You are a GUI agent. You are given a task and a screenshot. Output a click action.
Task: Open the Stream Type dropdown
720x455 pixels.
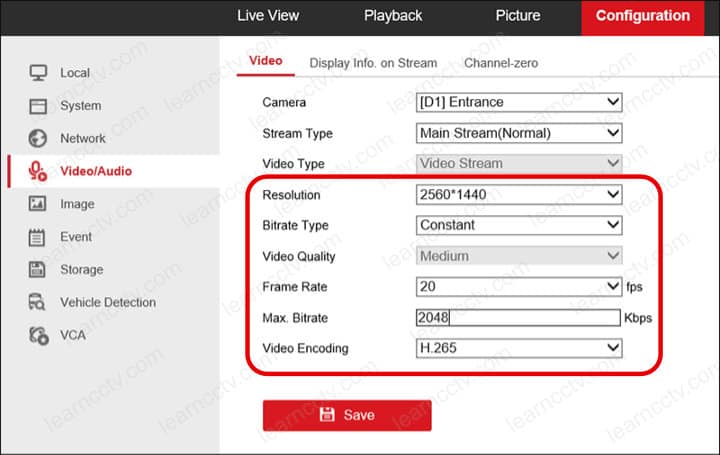click(x=519, y=133)
